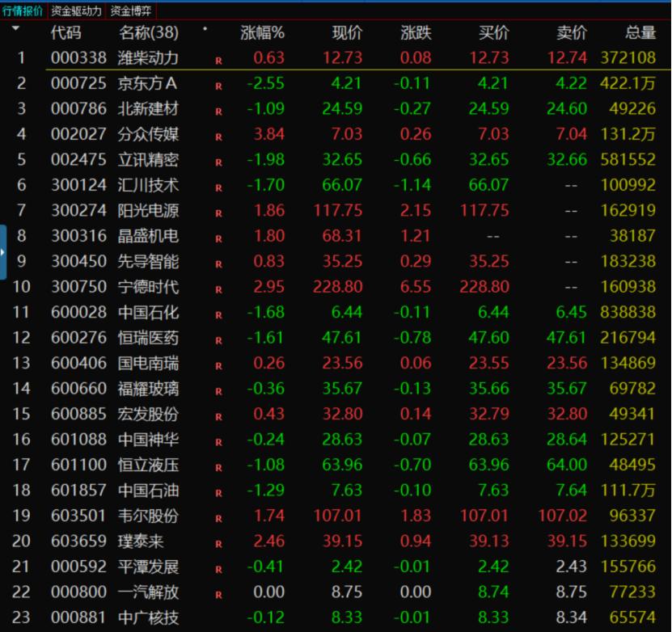Sort by 买价 column header
Image resolution: width=672 pixels, height=632 pixels.
tap(494, 32)
